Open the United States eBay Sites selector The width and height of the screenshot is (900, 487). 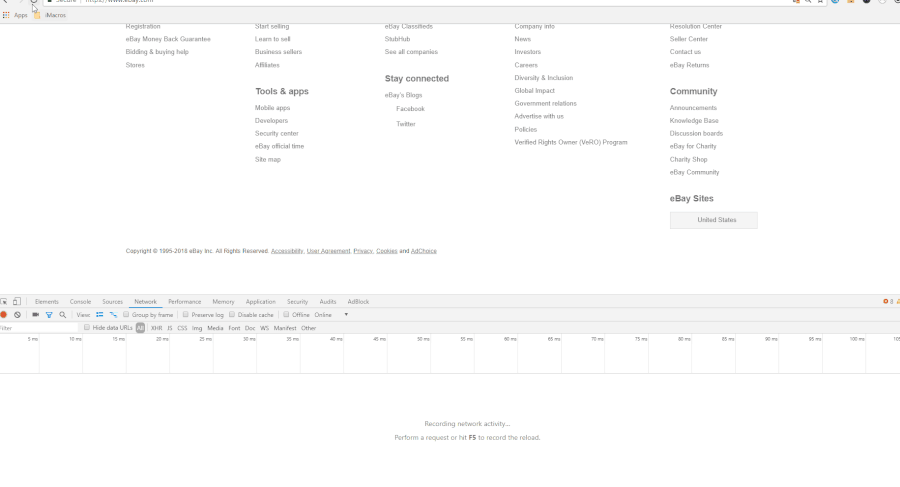[x=713, y=220]
